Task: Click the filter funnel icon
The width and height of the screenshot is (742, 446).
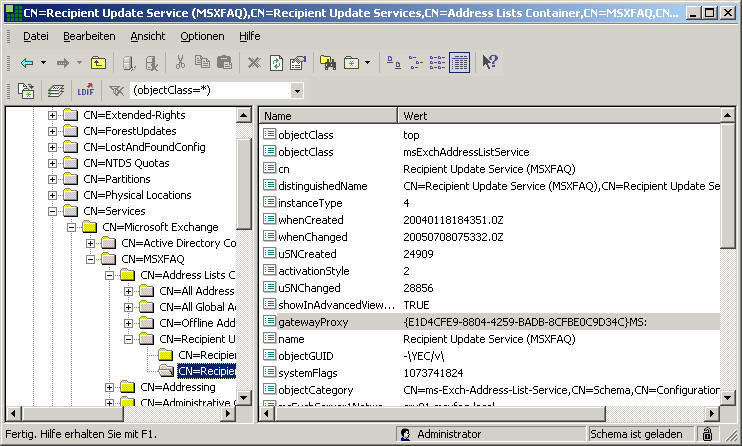Action: [116, 90]
